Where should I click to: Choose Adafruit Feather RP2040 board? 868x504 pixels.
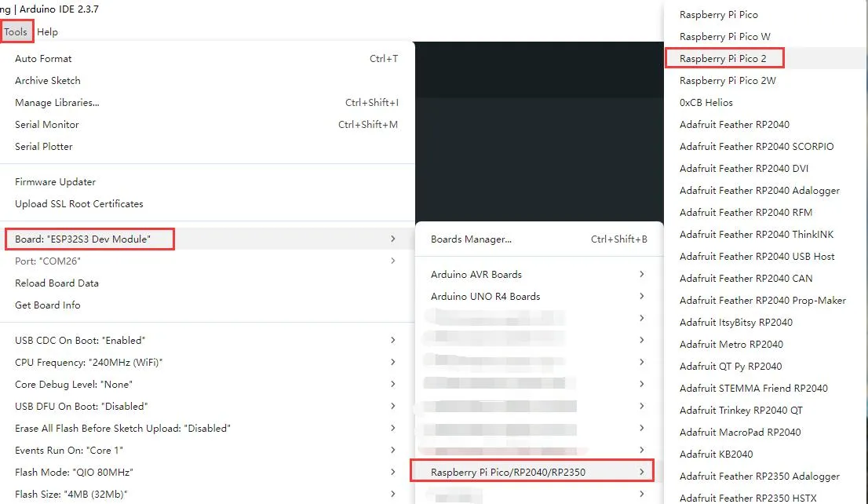735,125
